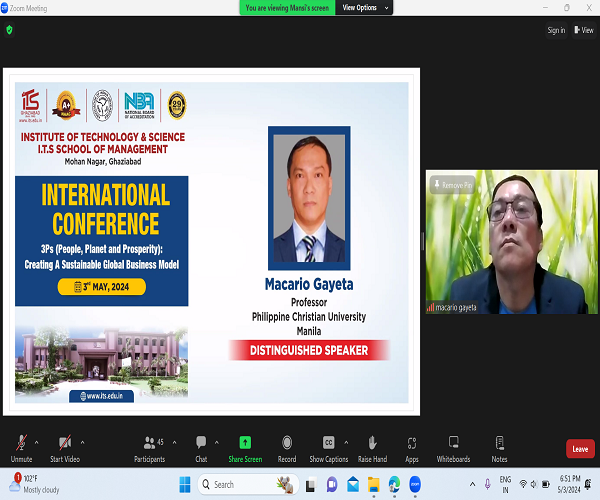Screen dimensions: 600x500
Task: Open Microsoft Edge from taskbar
Action: point(394,485)
